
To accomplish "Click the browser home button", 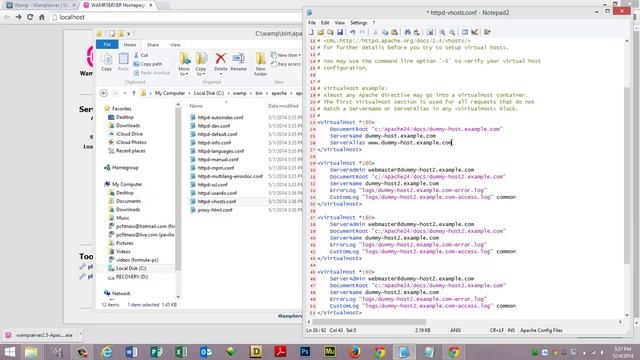I will coord(42,17).
